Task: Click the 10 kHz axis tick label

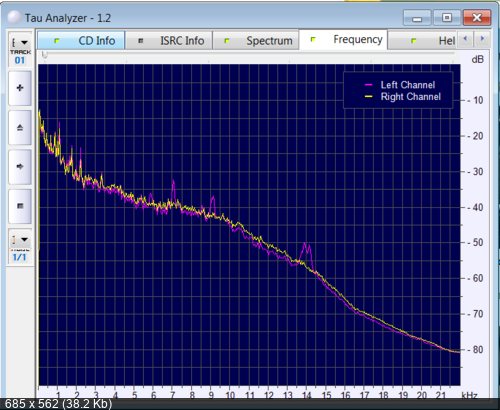Action: point(230,395)
